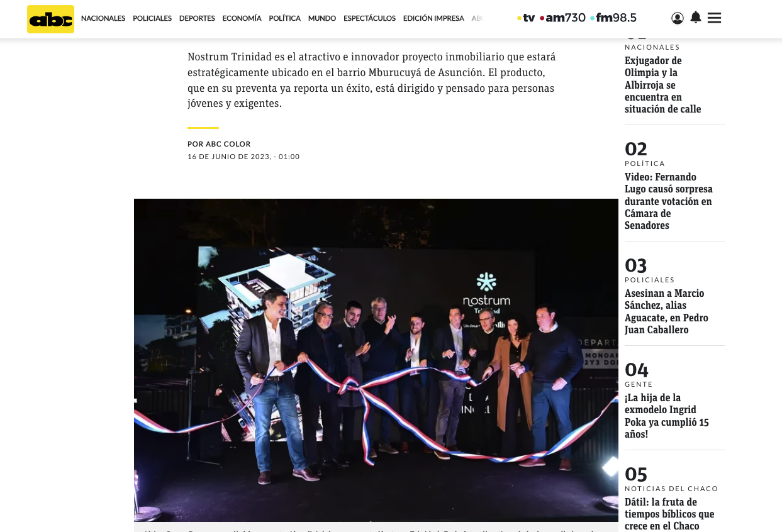Click the ribbon-cutting article photo
The width and height of the screenshot is (782, 532).
[376, 360]
